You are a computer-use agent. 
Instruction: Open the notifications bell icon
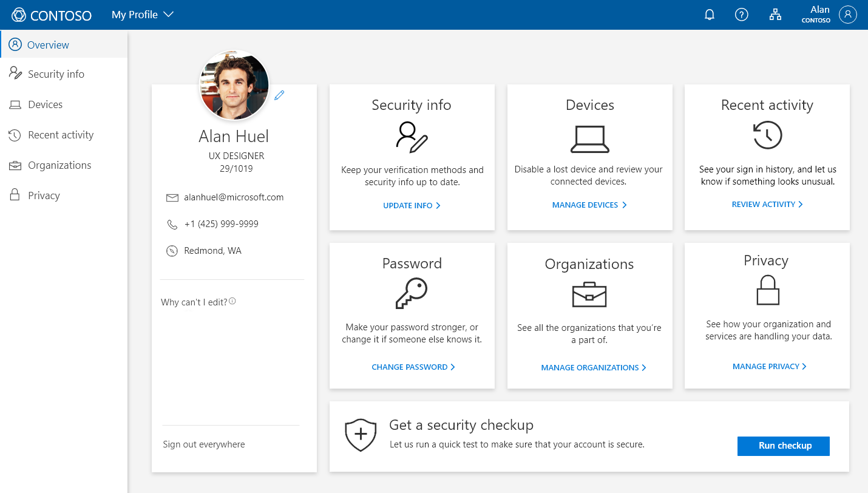click(709, 15)
